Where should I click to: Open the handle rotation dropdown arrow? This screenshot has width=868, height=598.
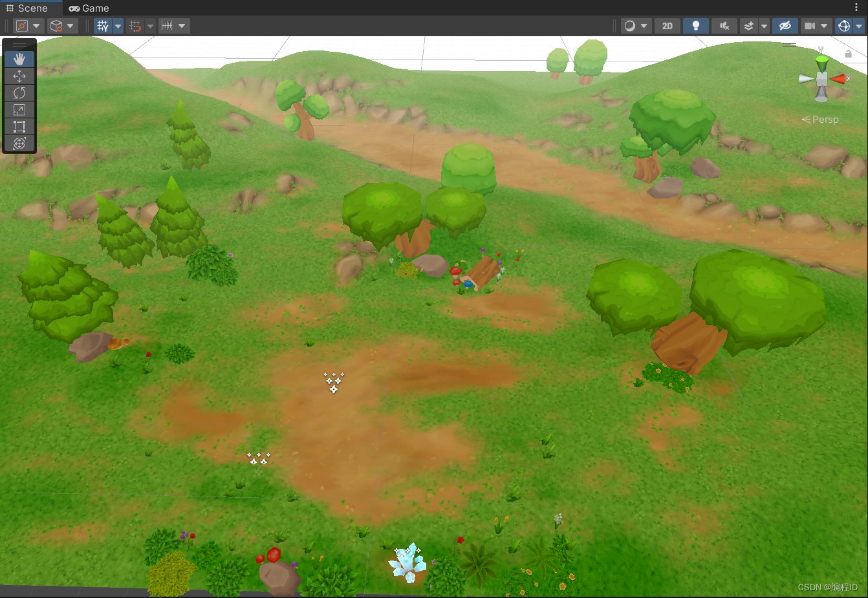click(x=70, y=26)
